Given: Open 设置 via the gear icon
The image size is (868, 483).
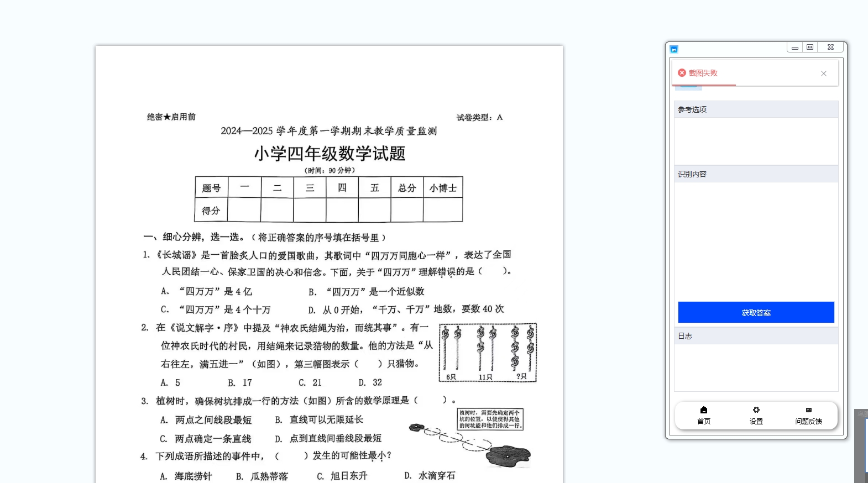Looking at the screenshot, I should click(756, 410).
